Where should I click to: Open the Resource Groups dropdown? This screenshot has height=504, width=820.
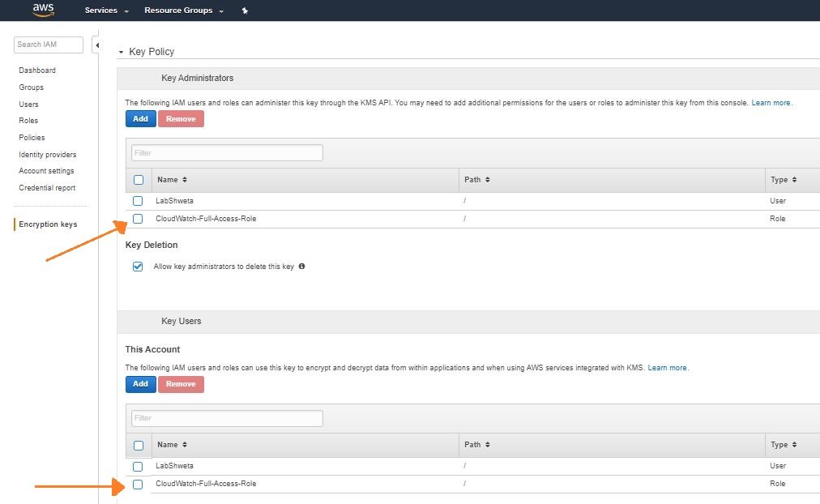183,11
